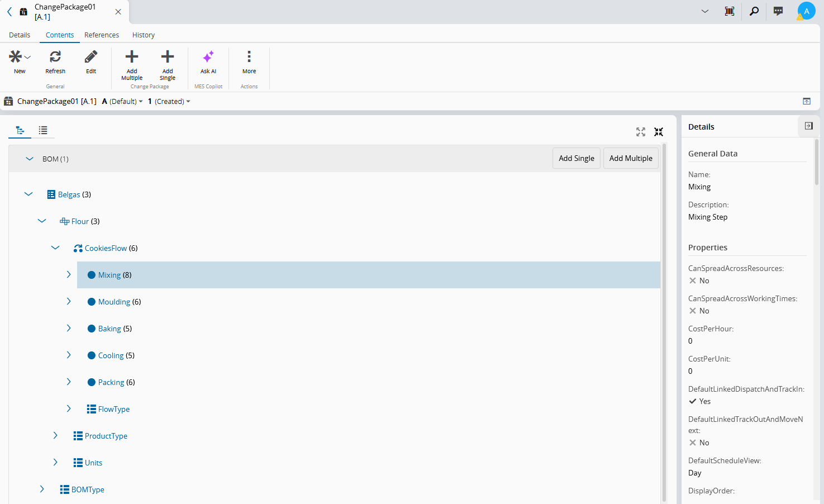The image size is (824, 504).
Task: Switch to the History tab
Action: click(x=144, y=35)
